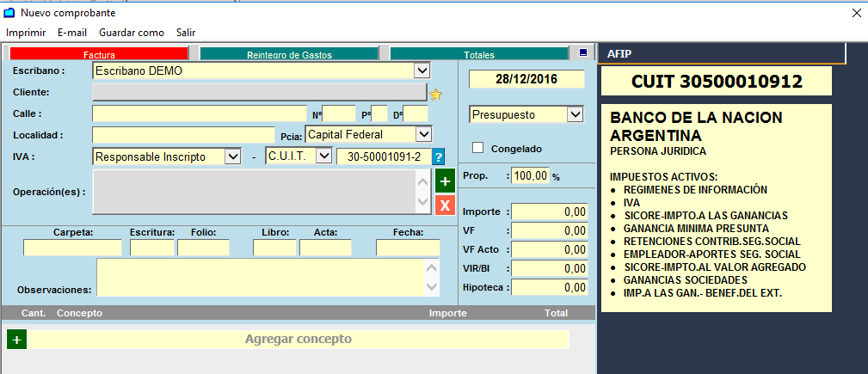Click into the Localidad field
This screenshot has height=374, width=868.
click(x=183, y=134)
